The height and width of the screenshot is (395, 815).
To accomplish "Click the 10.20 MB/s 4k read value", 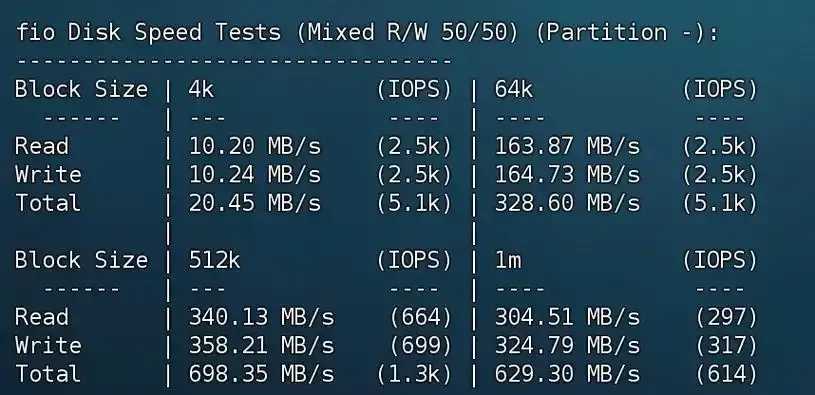I will 255,147.
